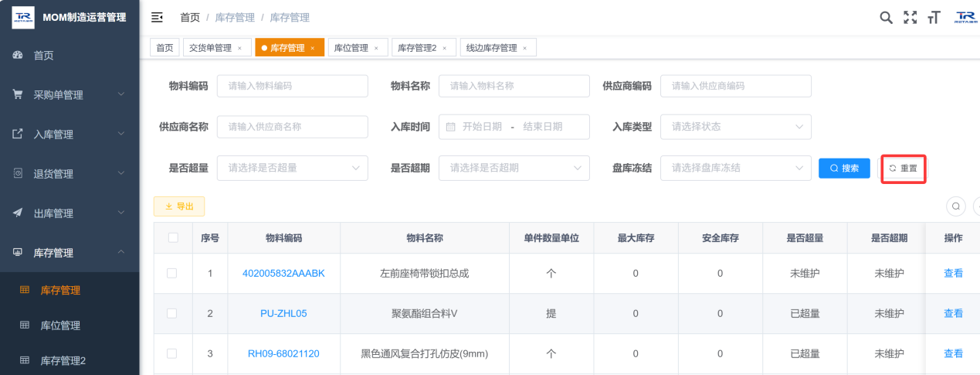Open the font size adjustment icon
This screenshot has width=980, height=375.
tap(934, 17)
